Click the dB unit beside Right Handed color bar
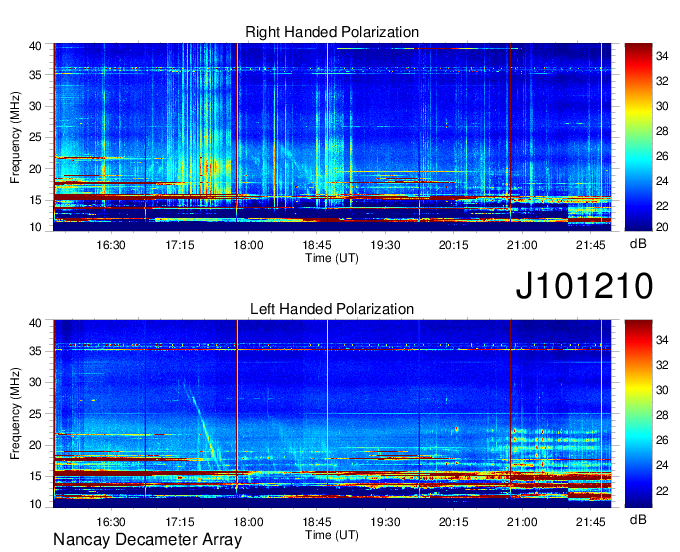 click(x=638, y=244)
